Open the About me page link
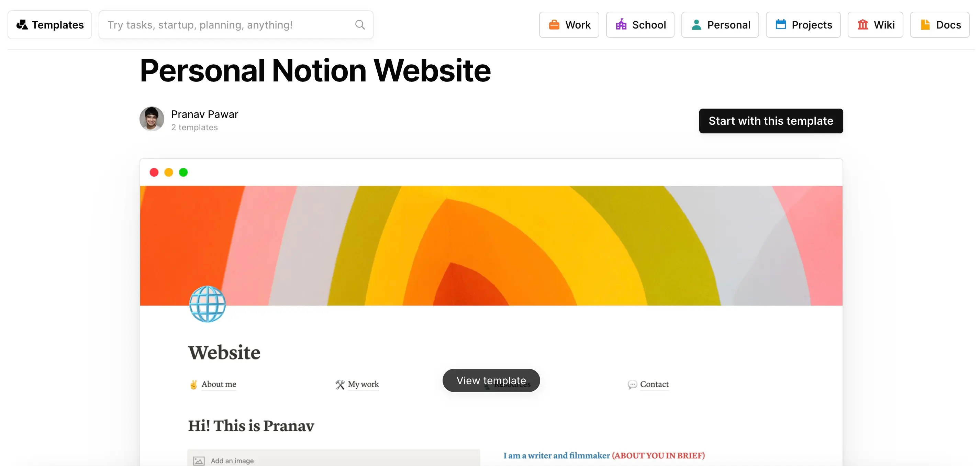The image size is (980, 466). (219, 385)
